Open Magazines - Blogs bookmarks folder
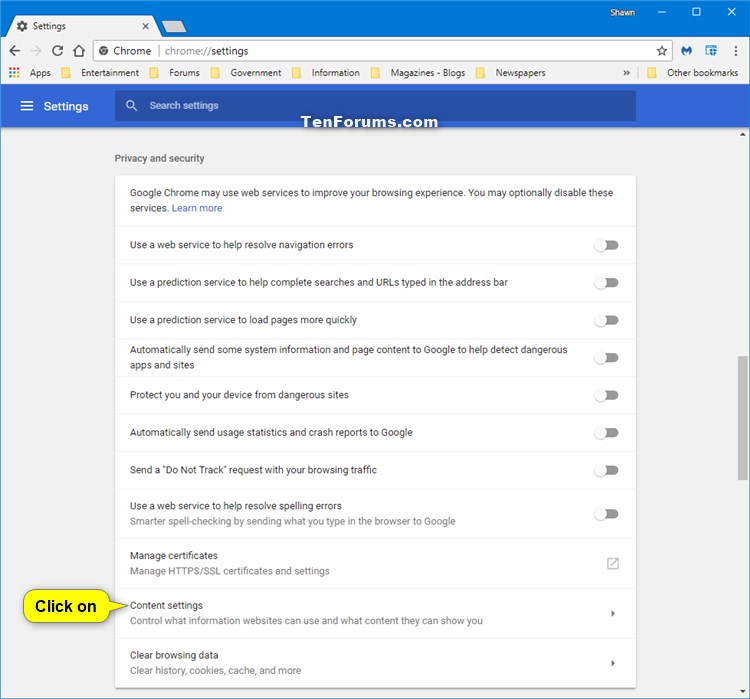This screenshot has height=699, width=750. [418, 73]
